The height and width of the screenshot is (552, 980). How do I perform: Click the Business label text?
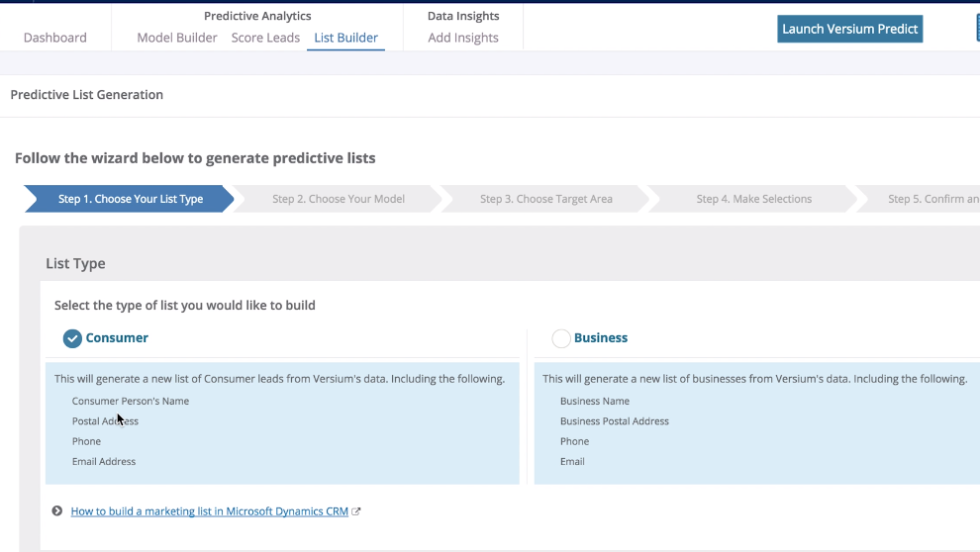[601, 337]
